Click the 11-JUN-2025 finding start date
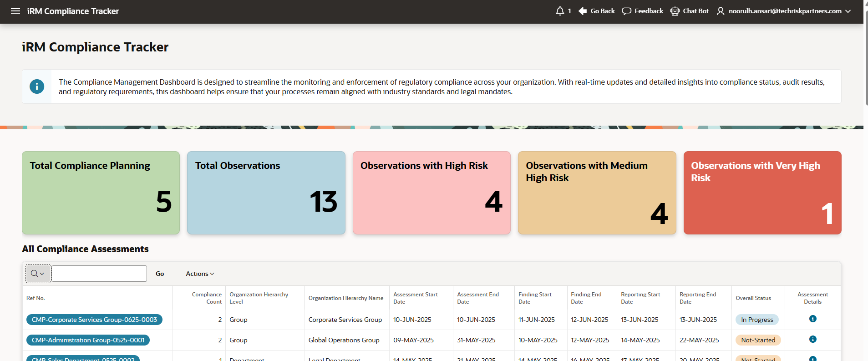The height and width of the screenshot is (361, 868). coord(537,320)
